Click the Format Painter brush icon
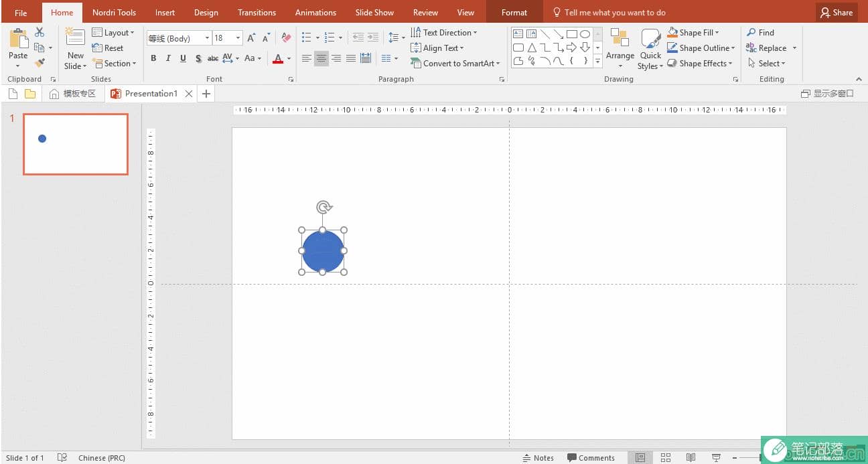This screenshot has height=464, width=868. pyautogui.click(x=40, y=63)
